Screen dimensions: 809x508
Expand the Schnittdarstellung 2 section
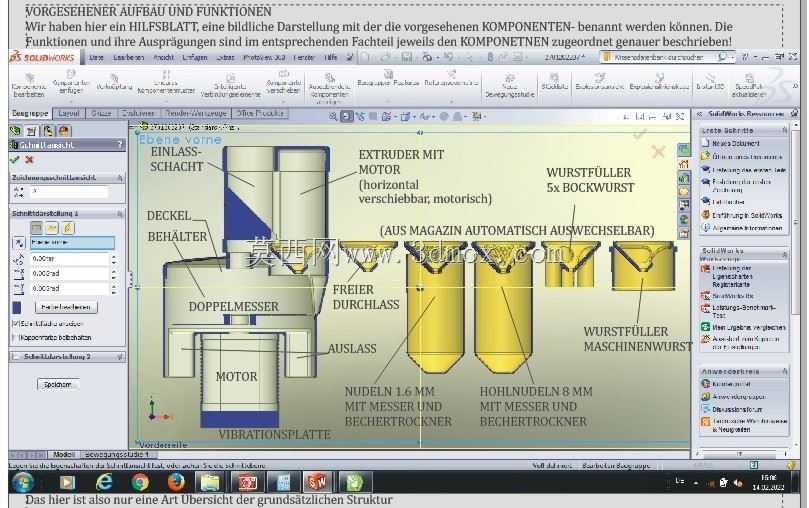coord(120,356)
